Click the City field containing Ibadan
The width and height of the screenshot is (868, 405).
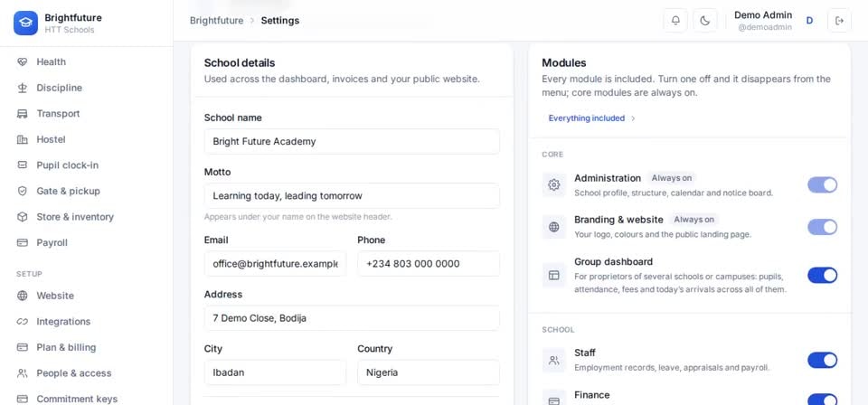(x=275, y=372)
